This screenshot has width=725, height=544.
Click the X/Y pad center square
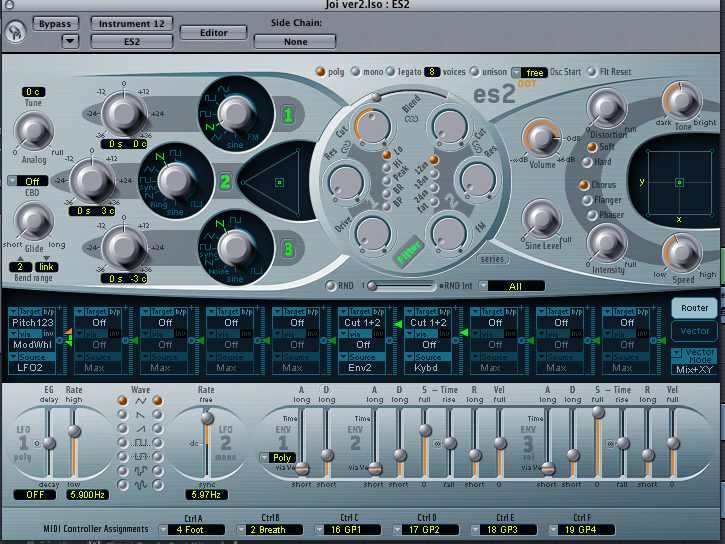pyautogui.click(x=679, y=183)
